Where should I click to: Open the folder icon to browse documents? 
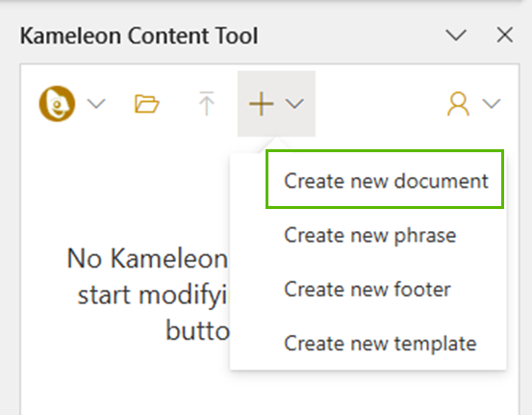pos(146,104)
